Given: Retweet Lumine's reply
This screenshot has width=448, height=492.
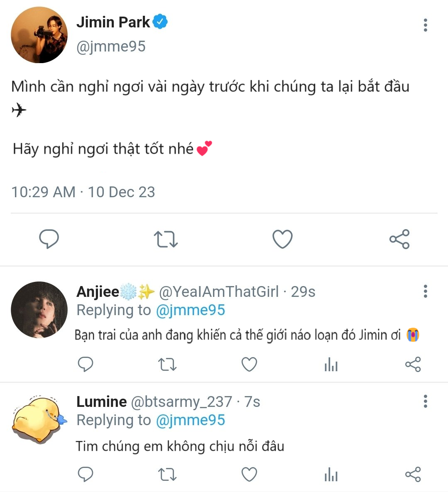Looking at the screenshot, I should tap(167, 475).
